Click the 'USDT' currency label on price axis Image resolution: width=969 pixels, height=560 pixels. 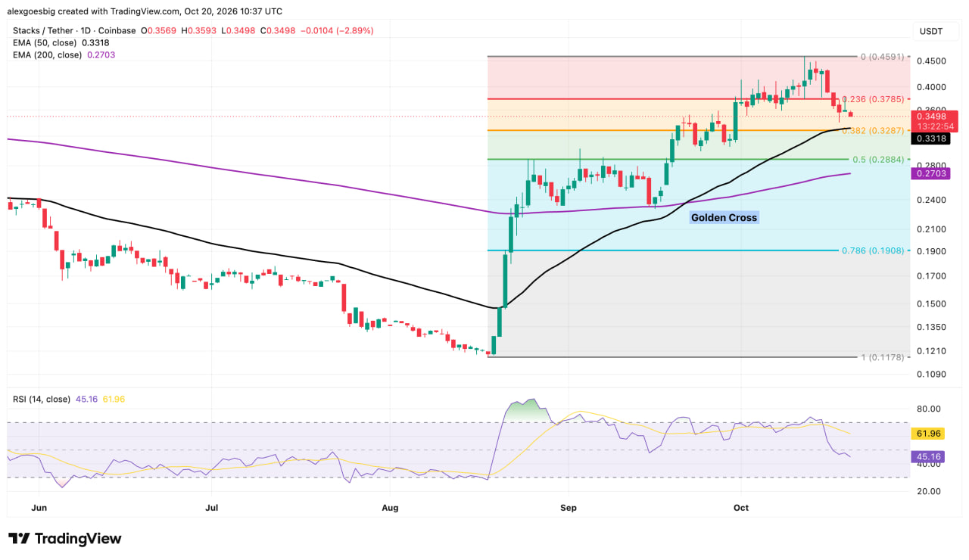click(931, 31)
